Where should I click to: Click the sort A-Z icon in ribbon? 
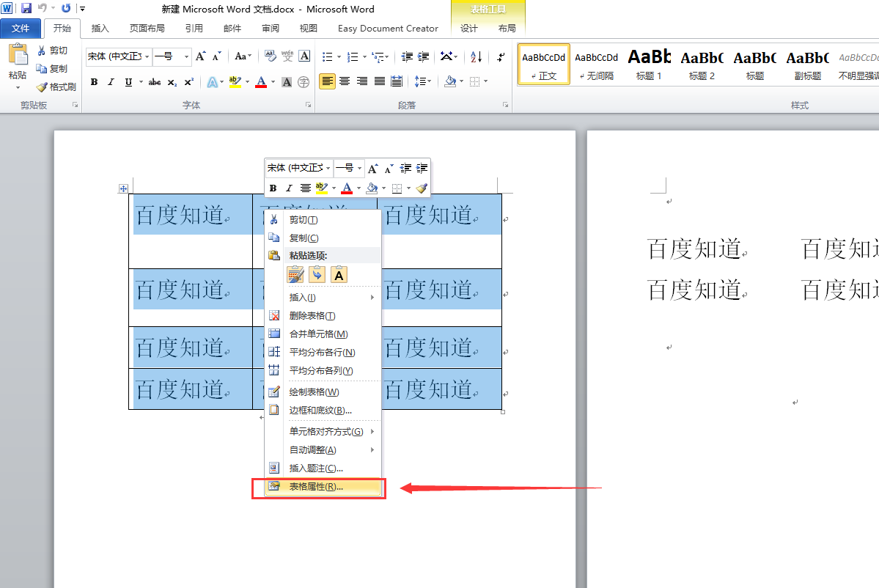click(476, 56)
